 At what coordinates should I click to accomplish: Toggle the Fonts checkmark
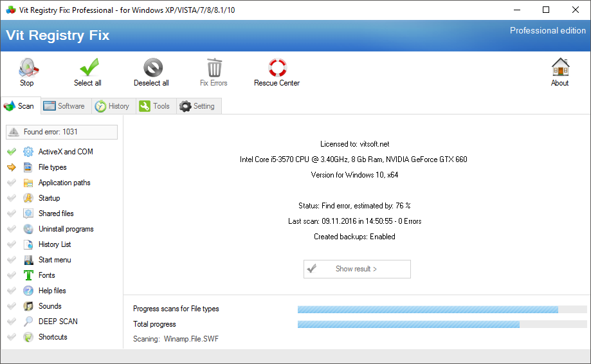point(12,275)
